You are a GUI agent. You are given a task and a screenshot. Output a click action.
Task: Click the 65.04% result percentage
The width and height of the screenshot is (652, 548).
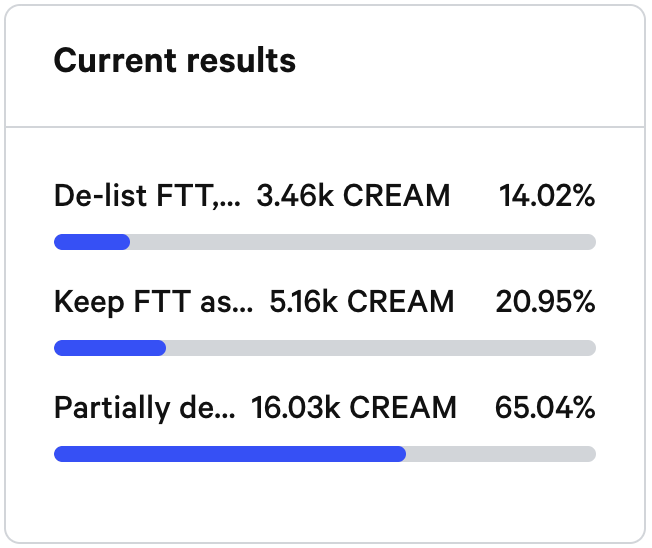coord(545,407)
